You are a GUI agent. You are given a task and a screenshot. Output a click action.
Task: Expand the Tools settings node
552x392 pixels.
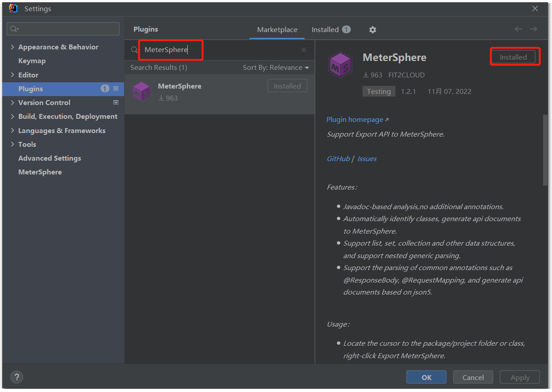pos(12,144)
